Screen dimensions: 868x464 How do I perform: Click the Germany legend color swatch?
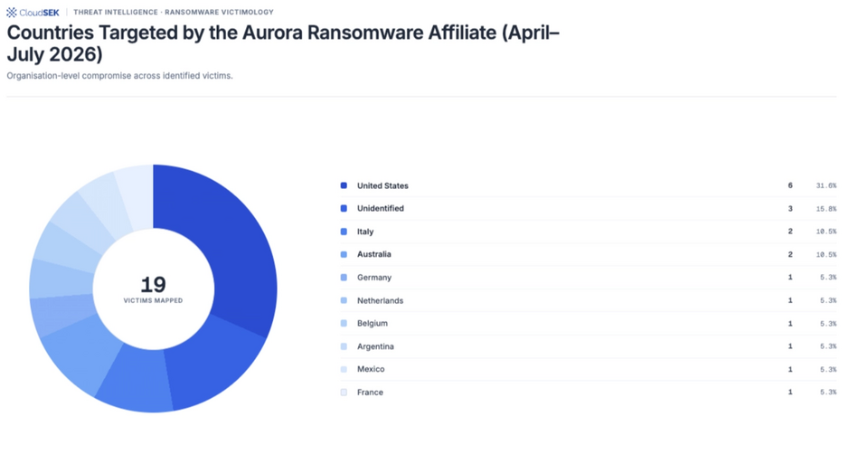pos(344,278)
